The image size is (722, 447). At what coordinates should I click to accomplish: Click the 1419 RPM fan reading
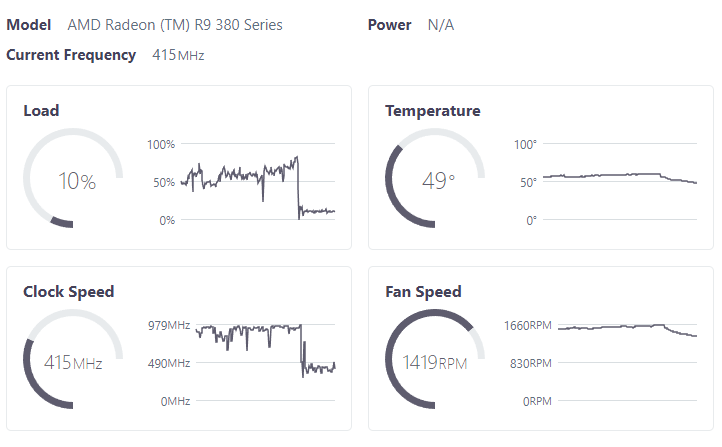(435, 363)
